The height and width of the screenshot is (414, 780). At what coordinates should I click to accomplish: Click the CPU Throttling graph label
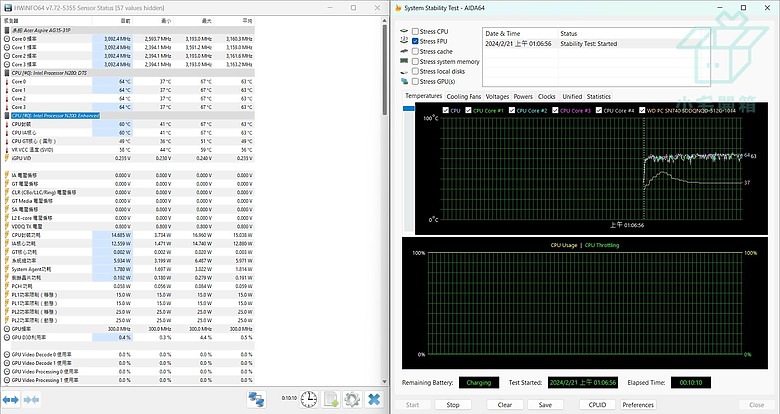click(602, 245)
